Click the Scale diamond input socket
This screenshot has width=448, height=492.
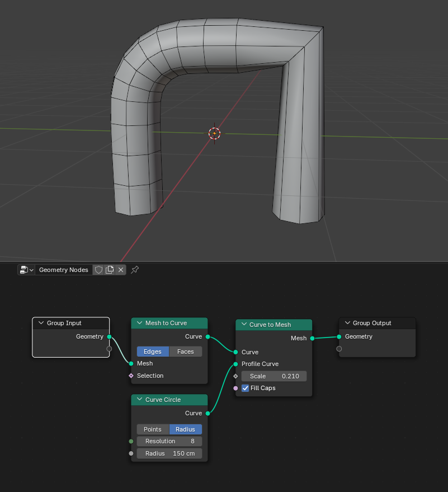point(235,376)
